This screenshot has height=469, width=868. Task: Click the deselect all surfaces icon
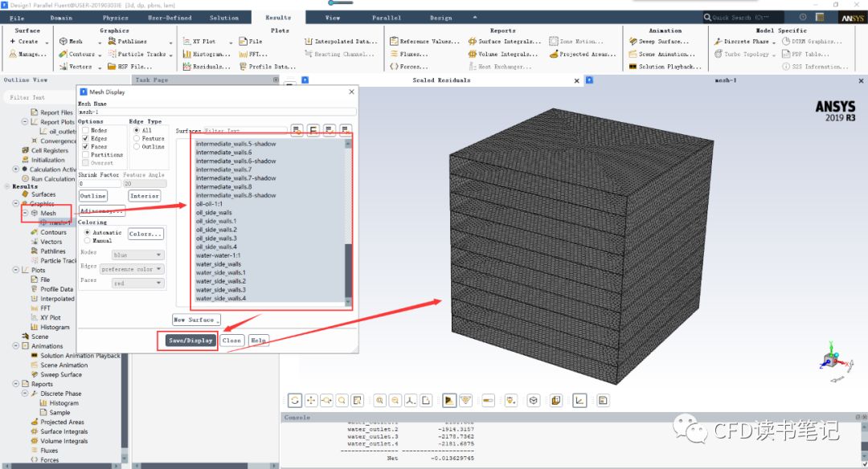[346, 131]
